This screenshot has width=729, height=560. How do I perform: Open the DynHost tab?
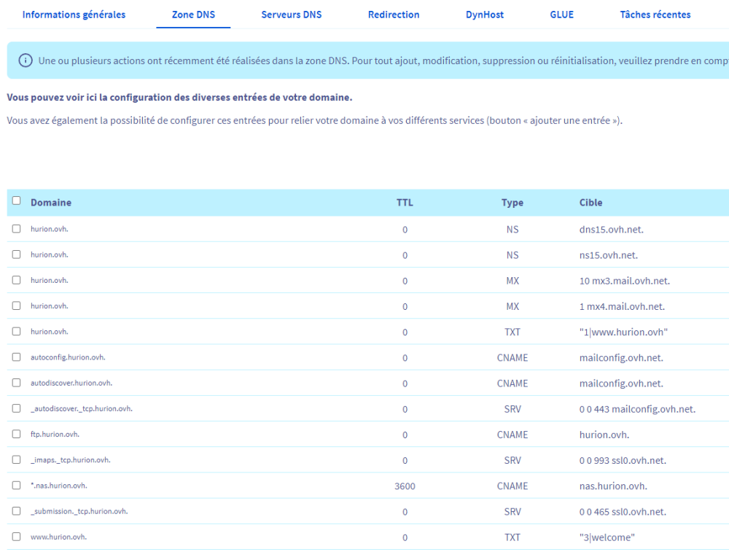pyautogui.click(x=485, y=15)
